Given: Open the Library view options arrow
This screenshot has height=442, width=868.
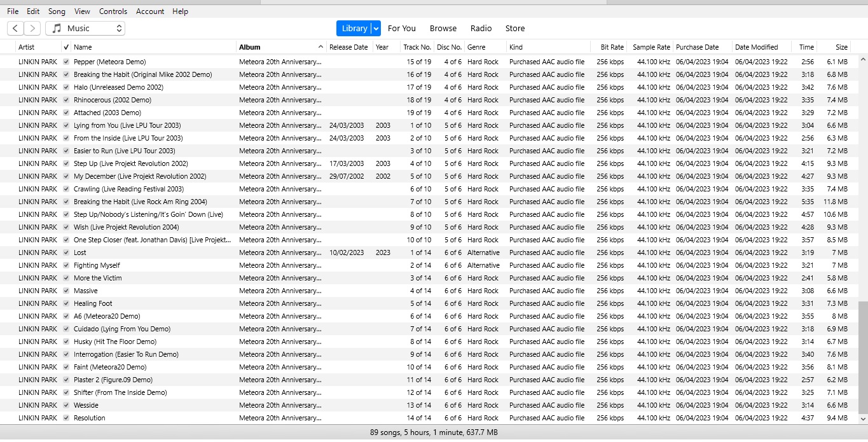Looking at the screenshot, I should click(x=376, y=28).
